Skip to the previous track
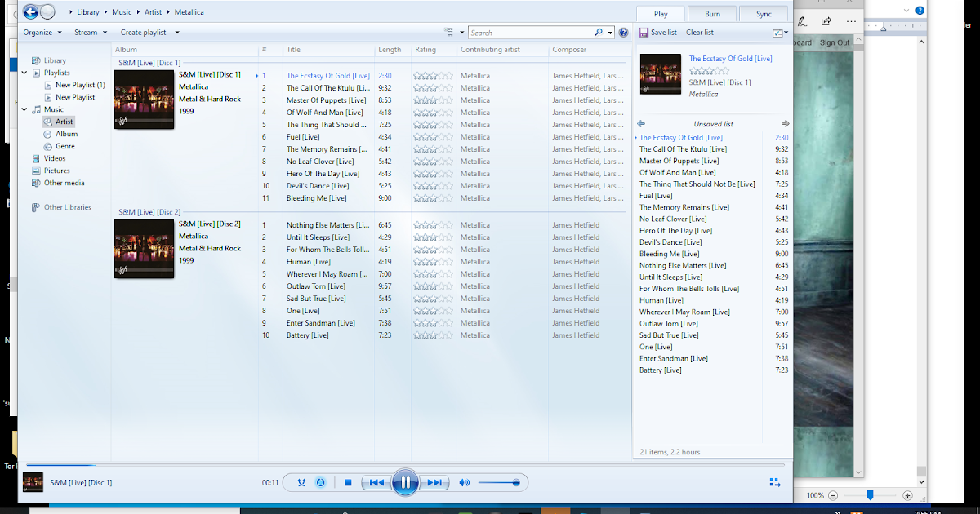Screen dimensions: 980x514 376,482
